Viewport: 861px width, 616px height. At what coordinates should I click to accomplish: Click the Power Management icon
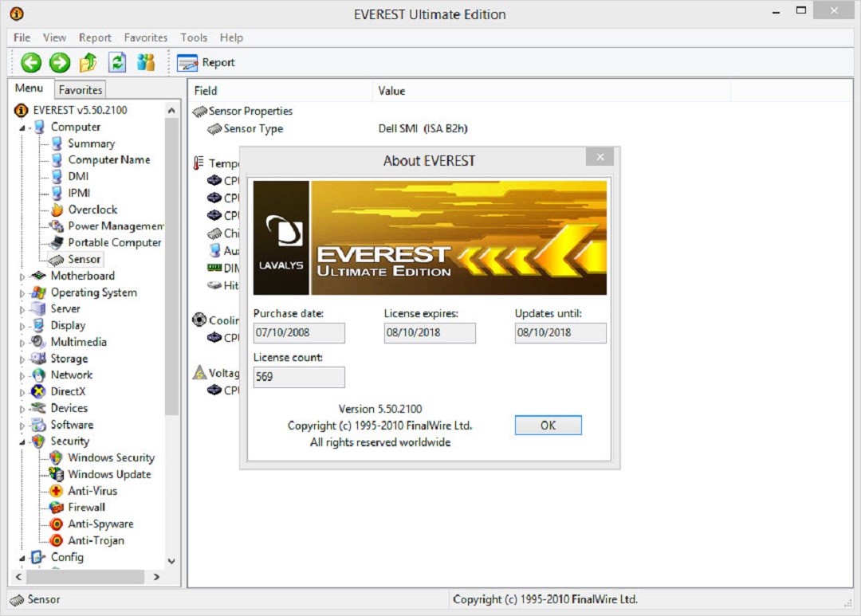coord(57,226)
